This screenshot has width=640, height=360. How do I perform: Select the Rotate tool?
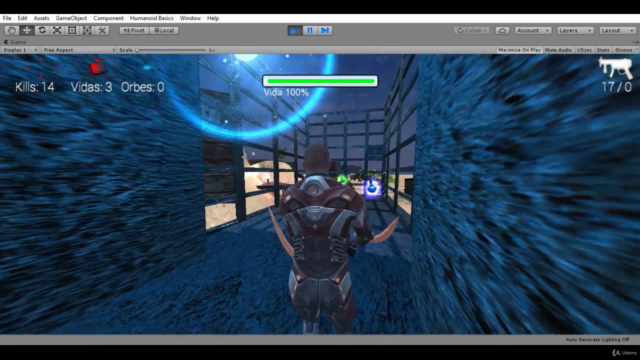[42, 30]
